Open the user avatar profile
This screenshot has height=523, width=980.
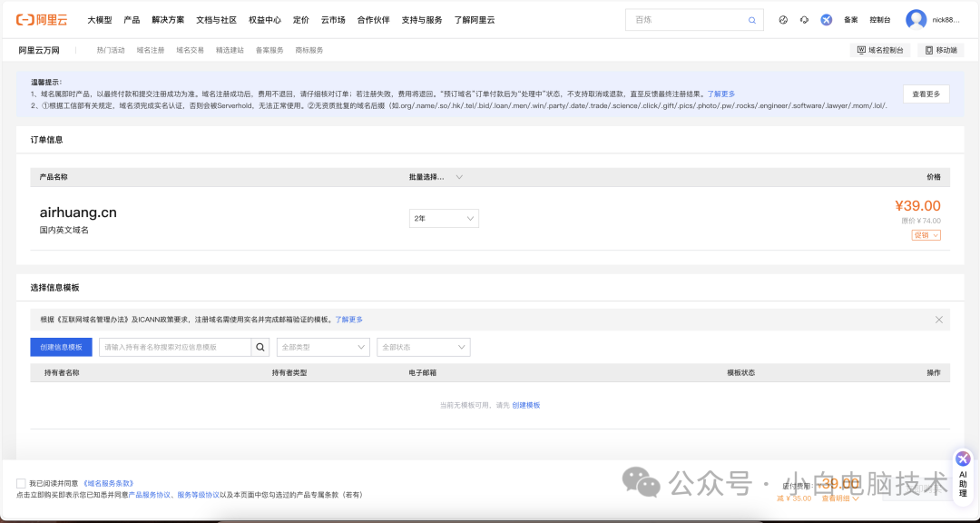(x=916, y=20)
